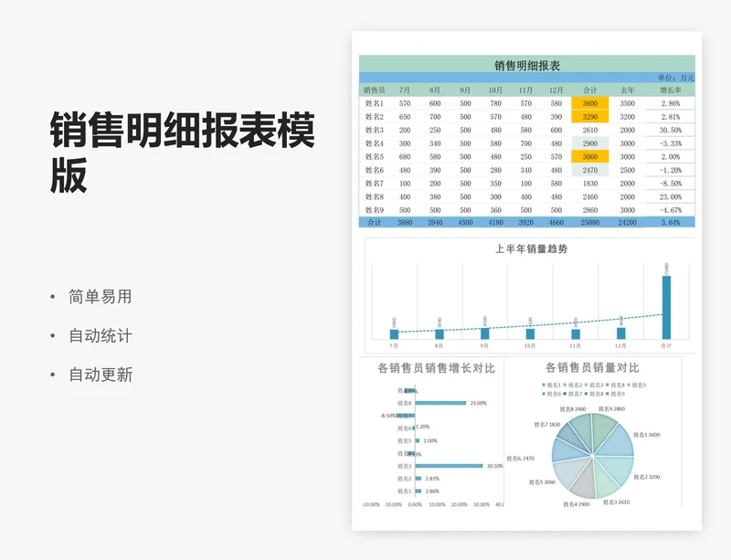Click the 24200 last-year total cell
The height and width of the screenshot is (560, 731).
tap(627, 222)
